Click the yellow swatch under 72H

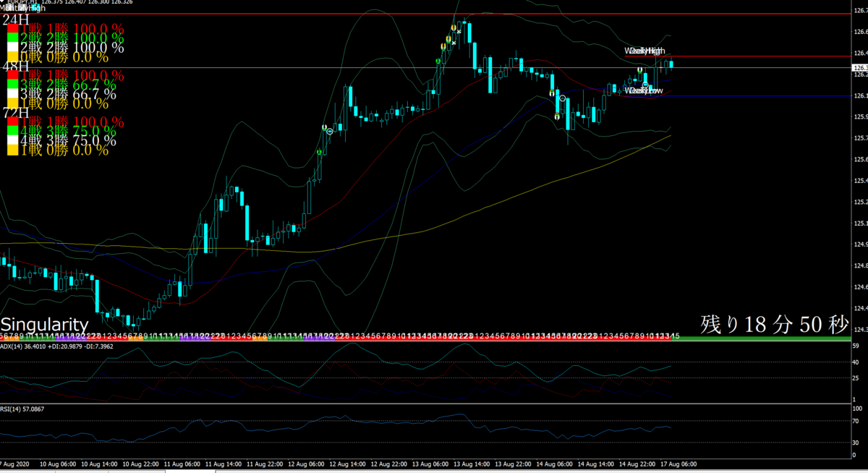[x=12, y=150]
